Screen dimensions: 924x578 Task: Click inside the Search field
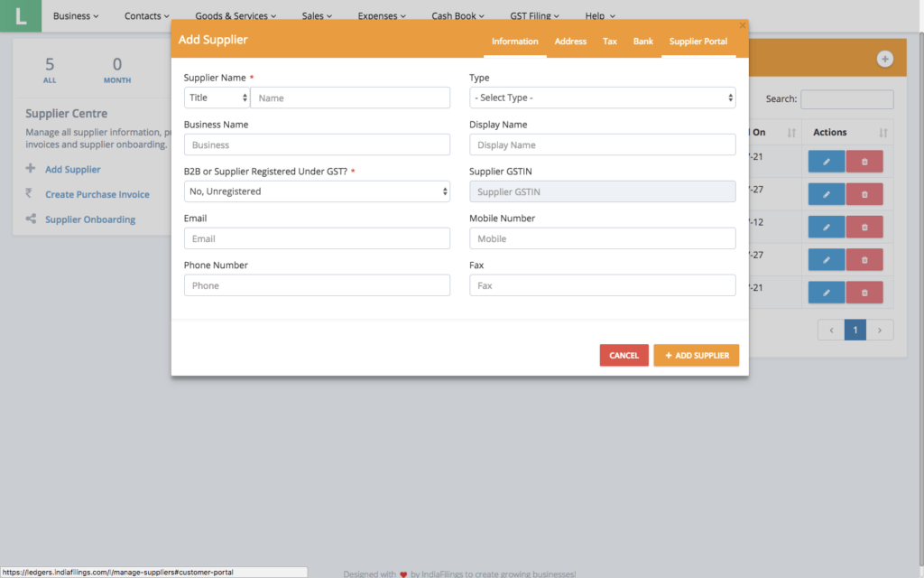(846, 99)
